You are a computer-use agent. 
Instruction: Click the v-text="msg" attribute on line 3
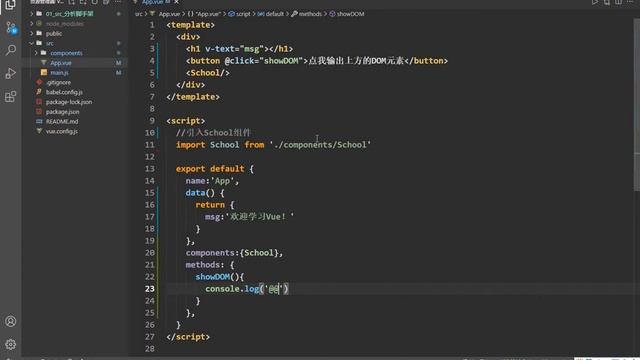[x=234, y=49]
